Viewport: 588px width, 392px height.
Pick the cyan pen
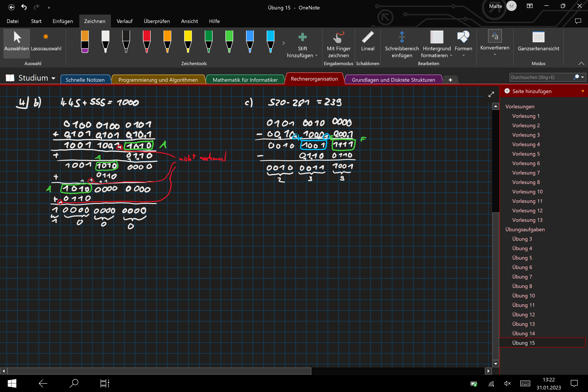[x=271, y=41]
